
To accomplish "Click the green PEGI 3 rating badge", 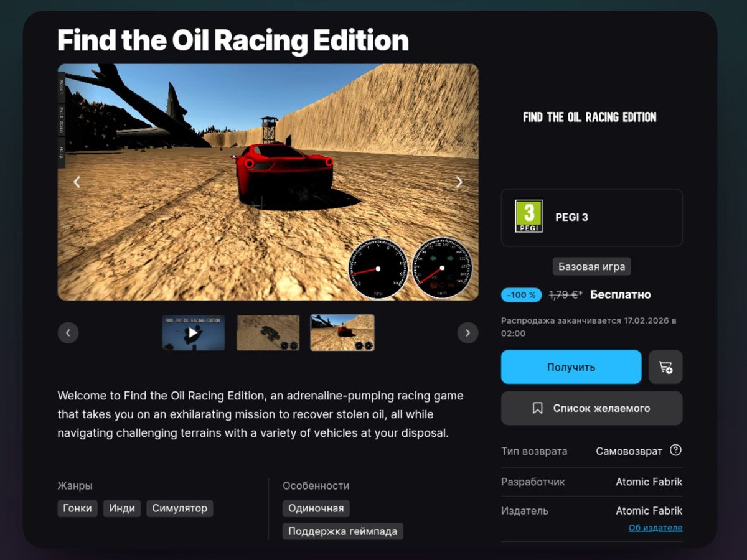I will 529,217.
